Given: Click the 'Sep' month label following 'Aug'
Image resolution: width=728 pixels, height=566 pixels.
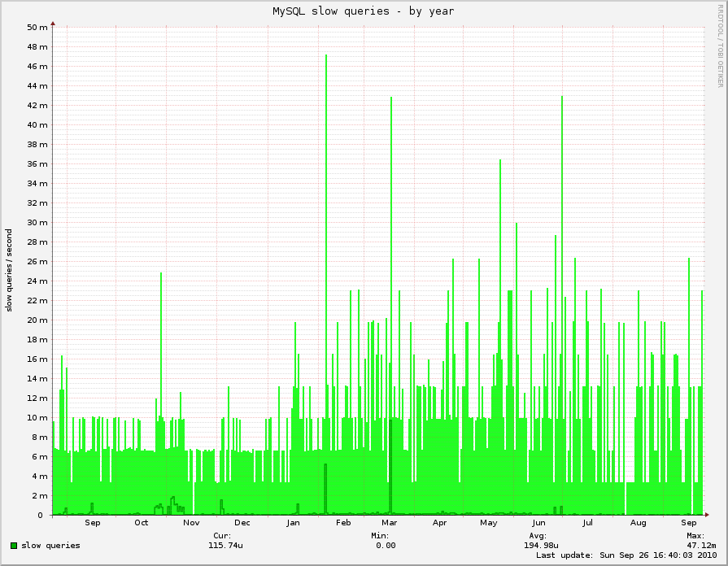Looking at the screenshot, I should (688, 523).
